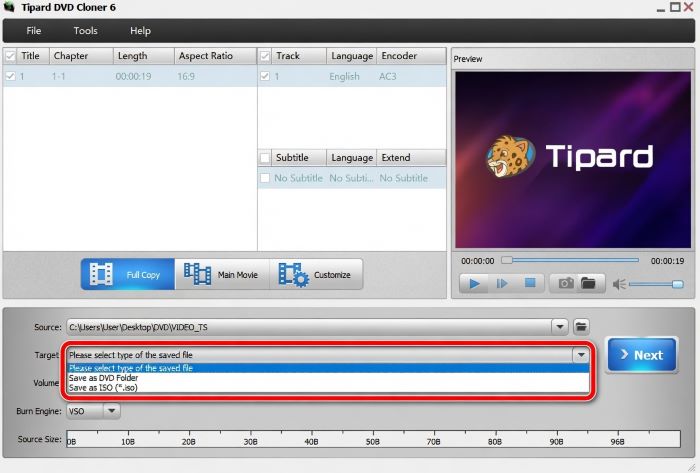Screen dimensions: 700x473
Task: Expand the Source path dropdown arrow
Action: pyautogui.click(x=559, y=327)
